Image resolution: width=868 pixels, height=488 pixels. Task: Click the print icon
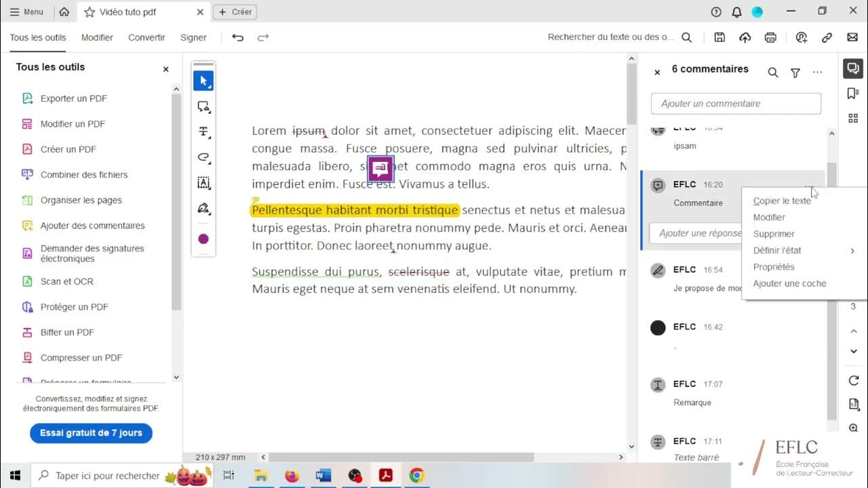click(770, 37)
